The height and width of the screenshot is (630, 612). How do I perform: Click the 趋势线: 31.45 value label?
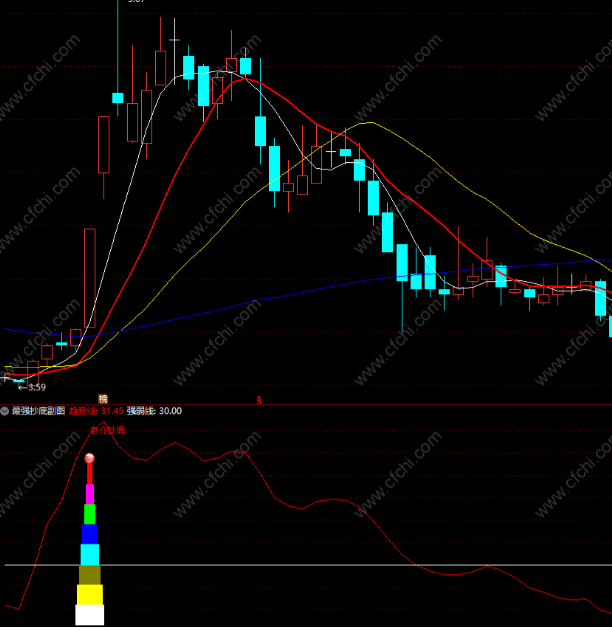tap(96, 411)
